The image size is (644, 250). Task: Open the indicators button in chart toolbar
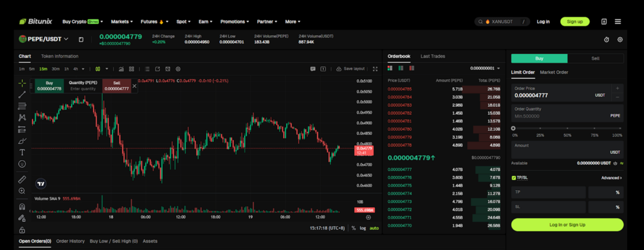click(121, 69)
